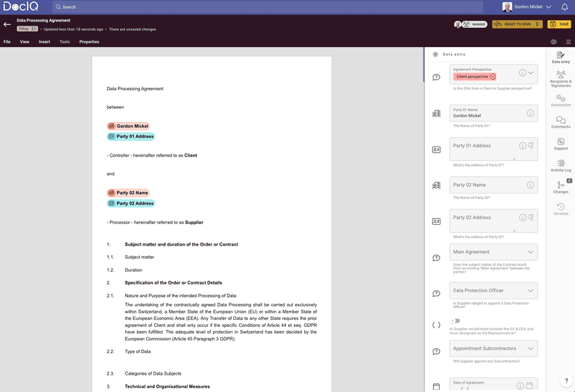Click the Date of Agreement field

click(494, 384)
